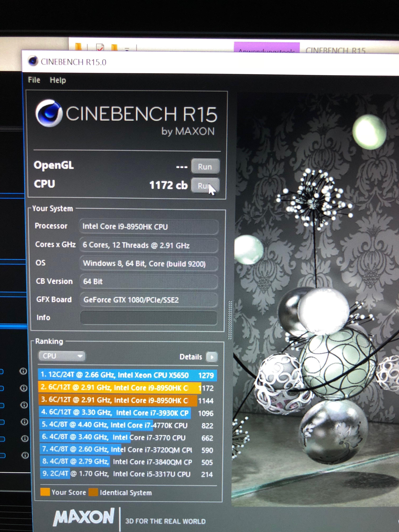The height and width of the screenshot is (532, 399).
Task: Run the CPU benchmark
Action: [x=205, y=185]
